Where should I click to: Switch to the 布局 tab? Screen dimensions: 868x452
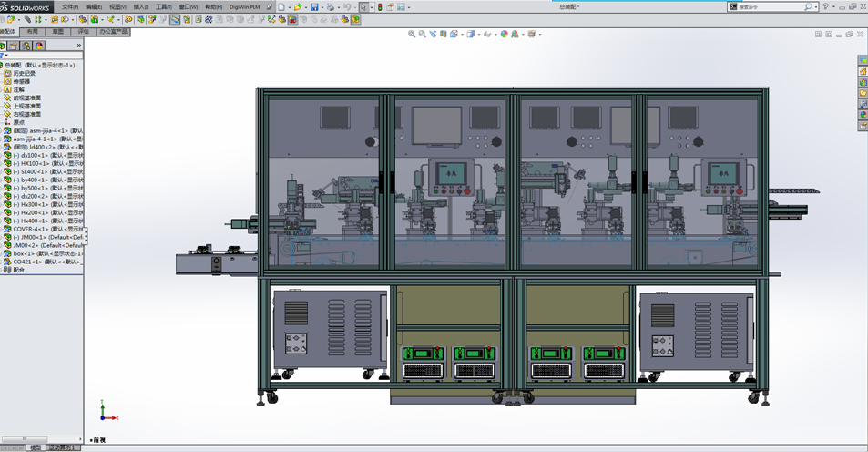(33, 32)
